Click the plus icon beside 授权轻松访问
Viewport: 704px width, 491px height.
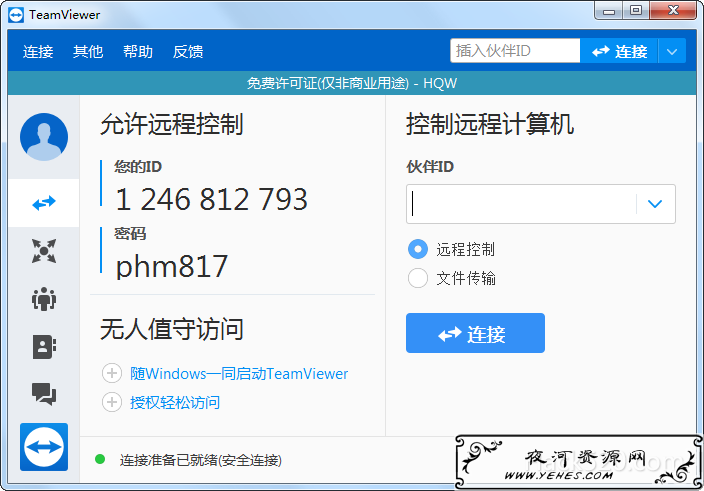pyautogui.click(x=112, y=402)
